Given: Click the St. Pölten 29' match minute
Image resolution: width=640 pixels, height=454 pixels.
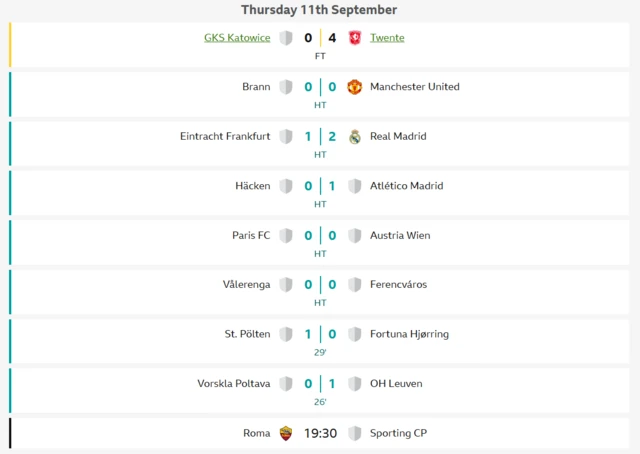Looking at the screenshot, I should [x=320, y=352].
